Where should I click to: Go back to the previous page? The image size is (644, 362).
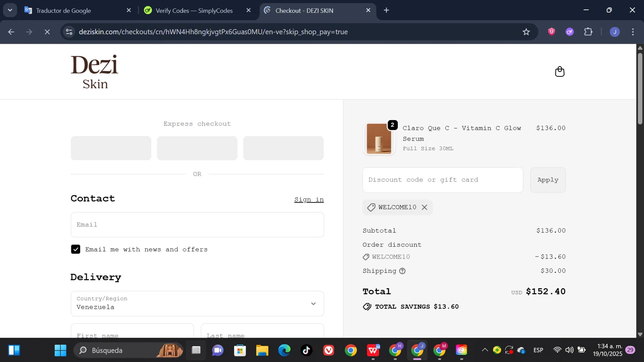coord(11,32)
